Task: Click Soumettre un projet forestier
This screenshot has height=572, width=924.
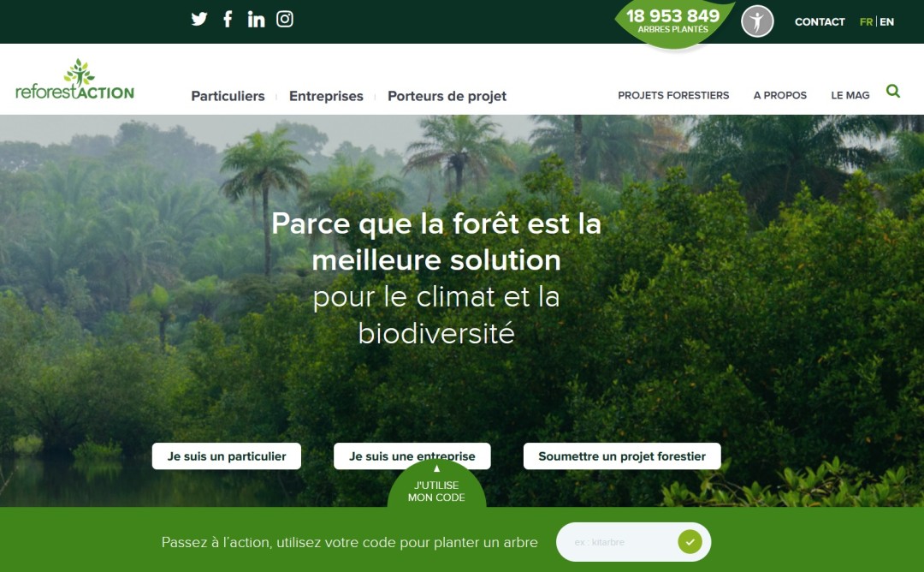Action: (622, 456)
